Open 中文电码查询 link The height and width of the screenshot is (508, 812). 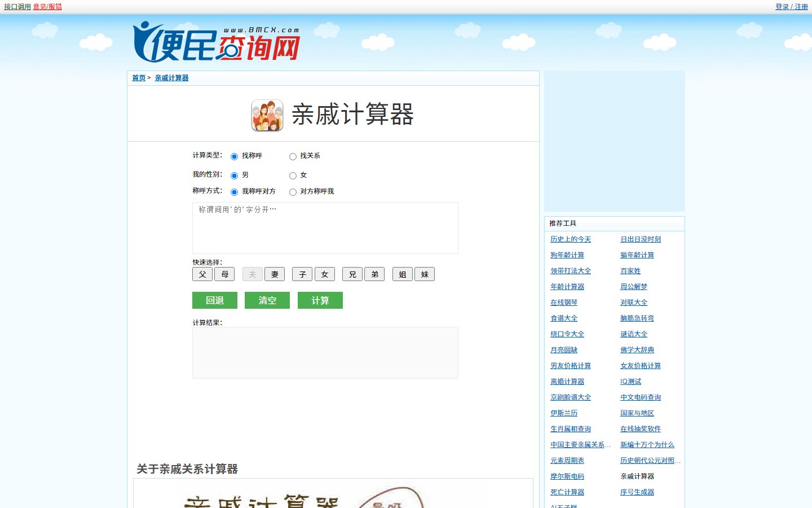641,397
